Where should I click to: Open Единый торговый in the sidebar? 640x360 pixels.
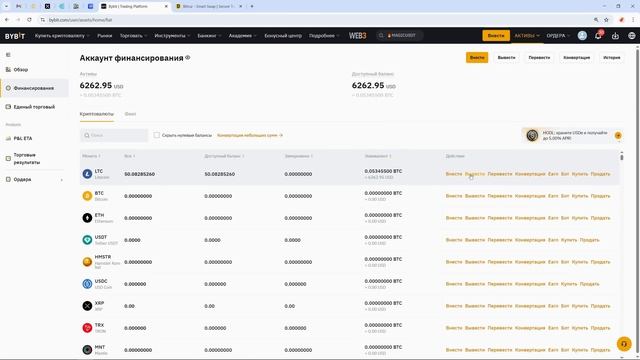point(34,107)
